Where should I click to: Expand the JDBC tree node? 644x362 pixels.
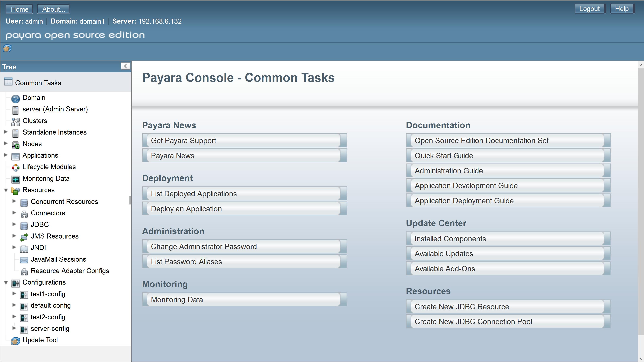pos(14,224)
